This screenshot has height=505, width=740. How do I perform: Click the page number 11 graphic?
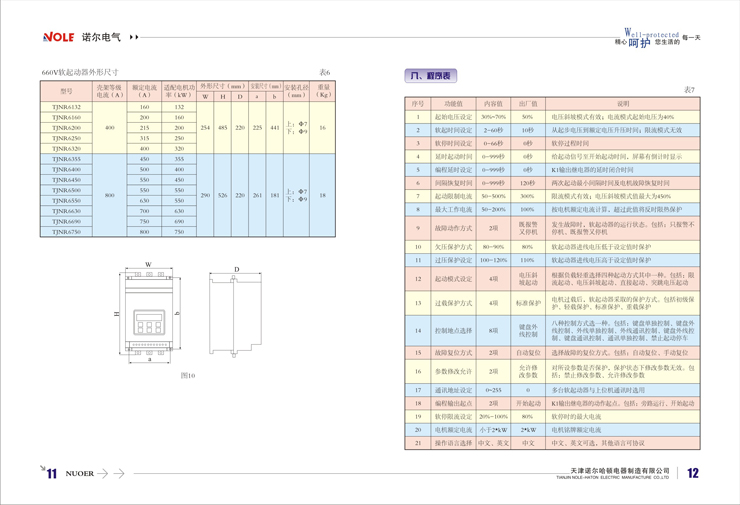tap(49, 474)
